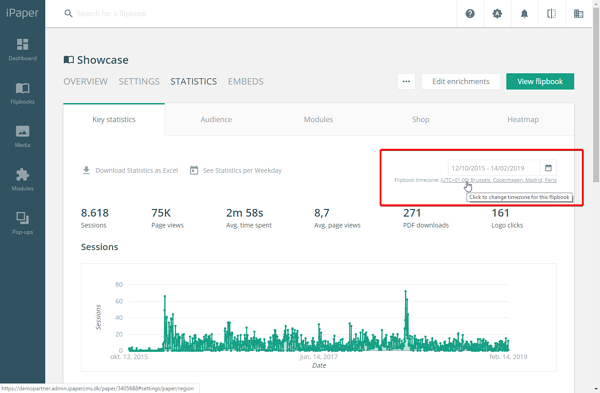Open the settings gear icon in top bar
This screenshot has height=393, width=600.
497,14
